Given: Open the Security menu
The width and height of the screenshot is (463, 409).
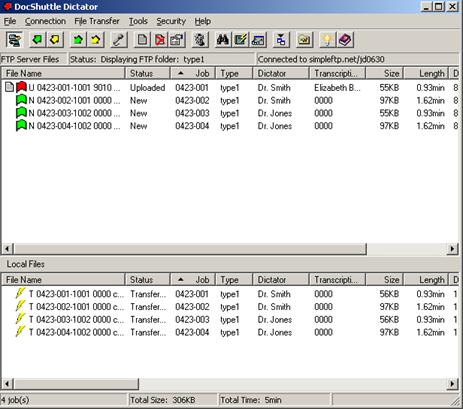Looking at the screenshot, I should 171,21.
